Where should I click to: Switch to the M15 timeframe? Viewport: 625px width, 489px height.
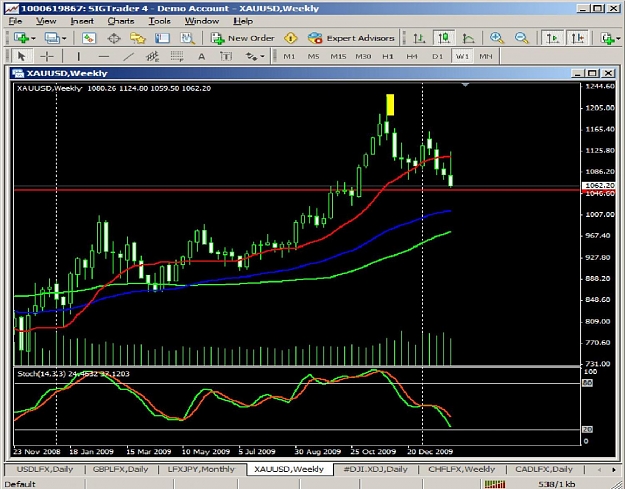coord(338,56)
